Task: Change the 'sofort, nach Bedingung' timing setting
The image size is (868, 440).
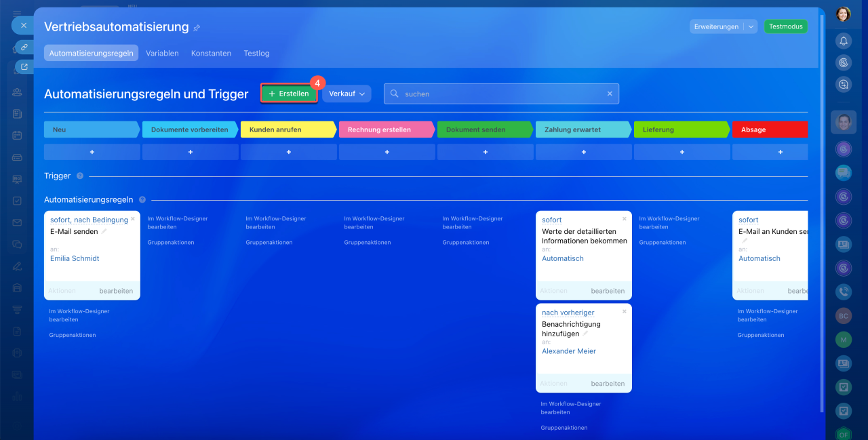Action: point(89,220)
